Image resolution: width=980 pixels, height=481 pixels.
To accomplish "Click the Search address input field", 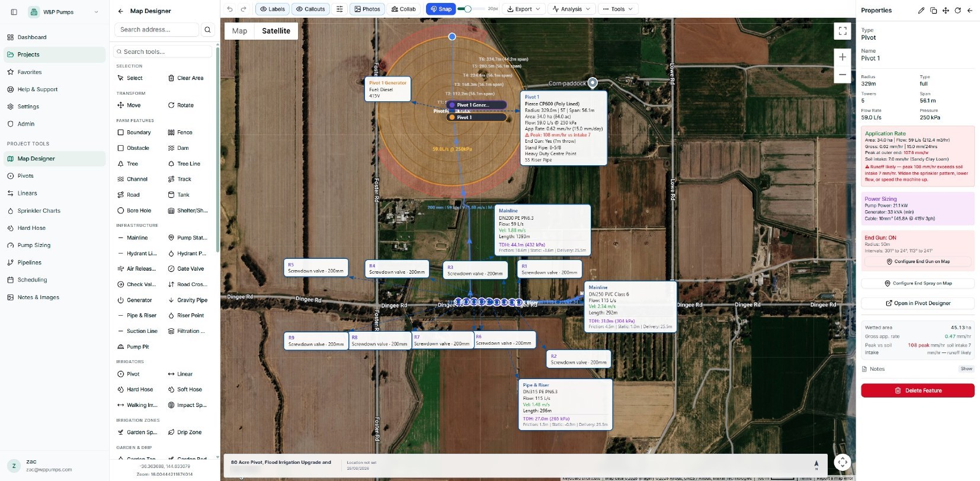I will pyautogui.click(x=156, y=30).
